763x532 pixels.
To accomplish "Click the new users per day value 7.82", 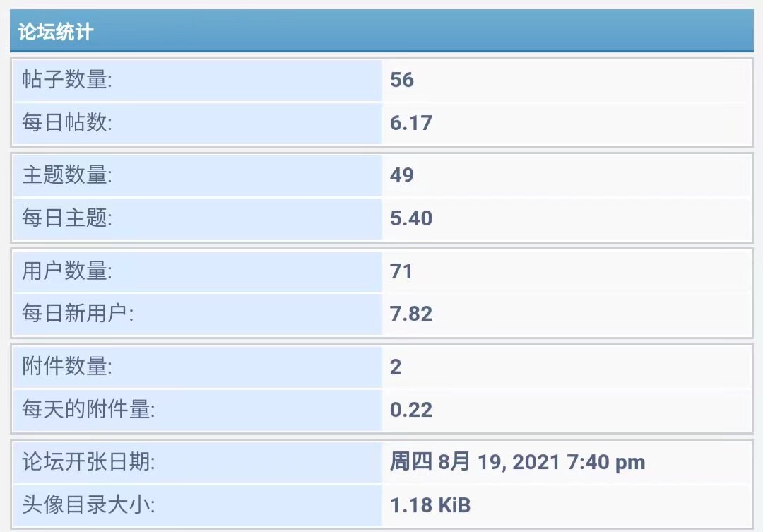I will (411, 314).
